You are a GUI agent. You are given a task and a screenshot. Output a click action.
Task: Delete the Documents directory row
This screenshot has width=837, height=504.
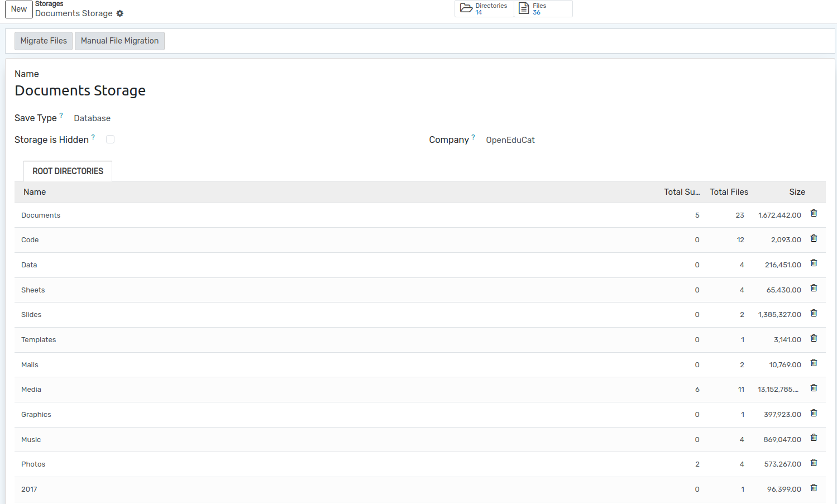814,213
